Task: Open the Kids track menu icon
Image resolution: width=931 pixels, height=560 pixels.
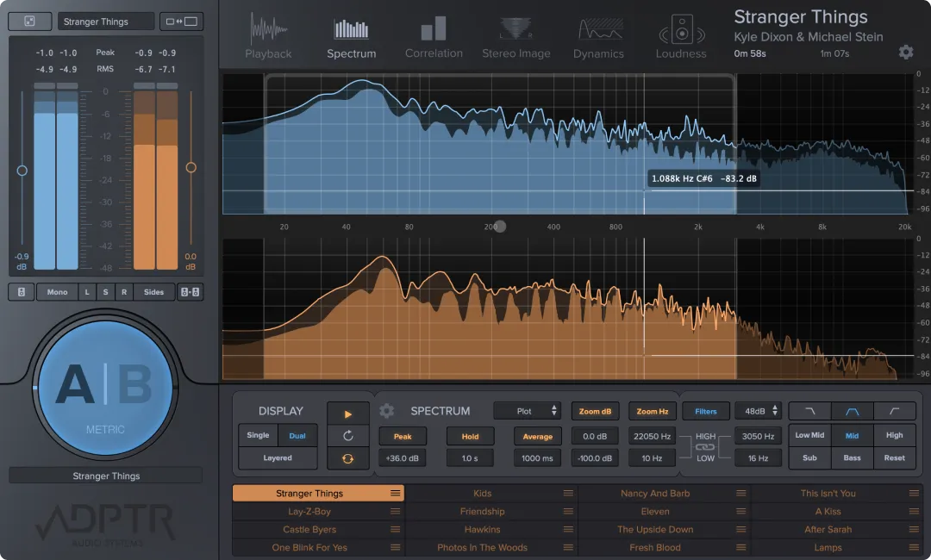Action: coord(568,493)
